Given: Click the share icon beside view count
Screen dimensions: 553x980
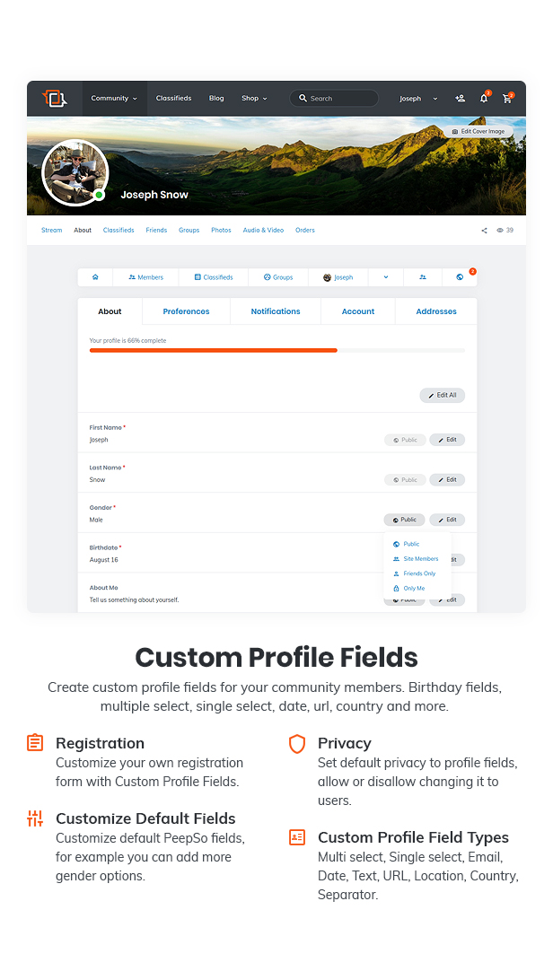Looking at the screenshot, I should [x=485, y=231].
